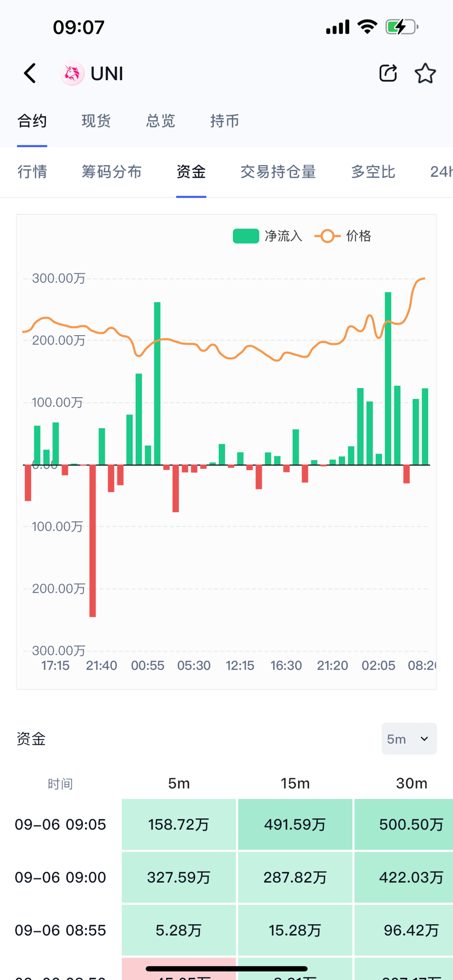Select the 筹码分布 sub-tab

tap(112, 172)
